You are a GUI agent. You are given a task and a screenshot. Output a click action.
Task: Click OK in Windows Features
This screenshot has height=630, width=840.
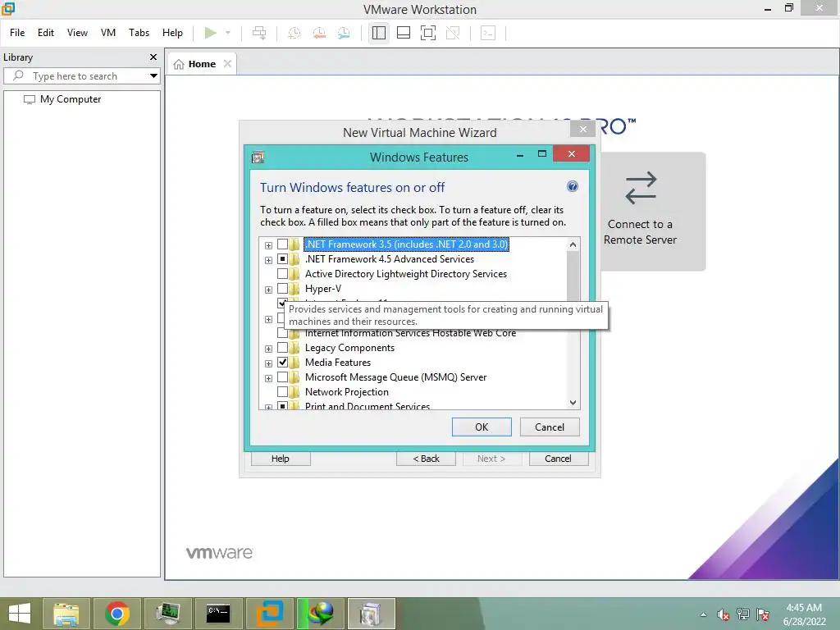click(x=482, y=427)
